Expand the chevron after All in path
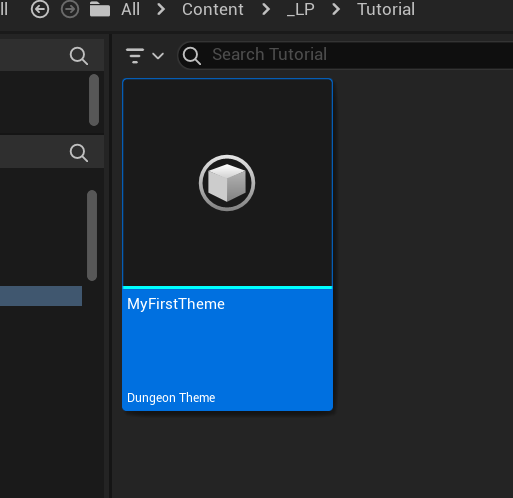This screenshot has height=498, width=513. click(161, 9)
